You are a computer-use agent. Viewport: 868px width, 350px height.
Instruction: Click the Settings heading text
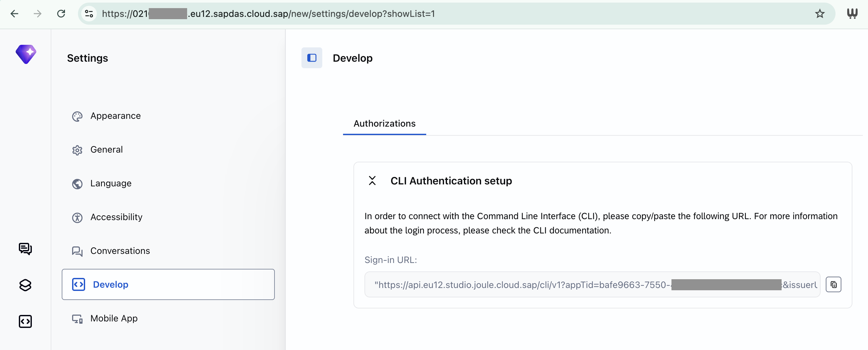[88, 58]
